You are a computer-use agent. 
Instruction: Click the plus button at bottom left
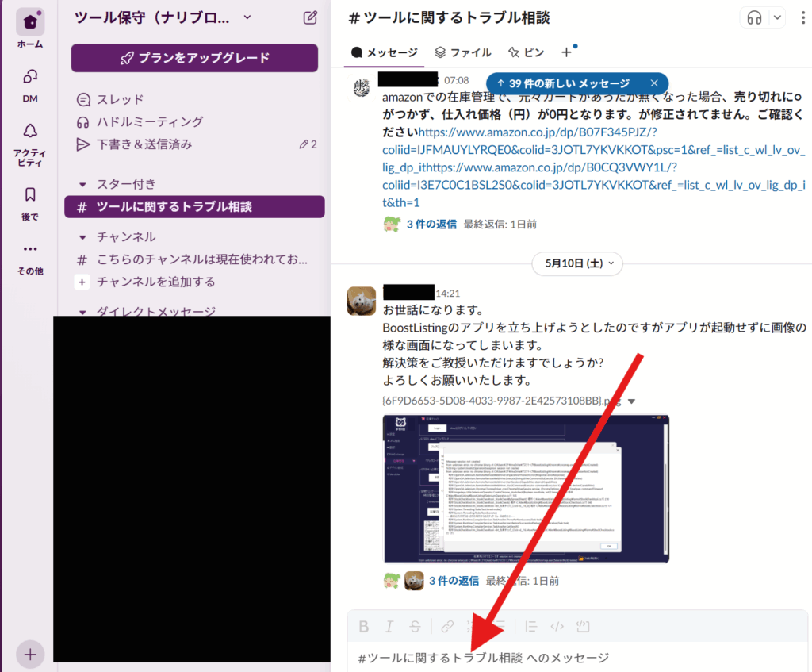30,655
